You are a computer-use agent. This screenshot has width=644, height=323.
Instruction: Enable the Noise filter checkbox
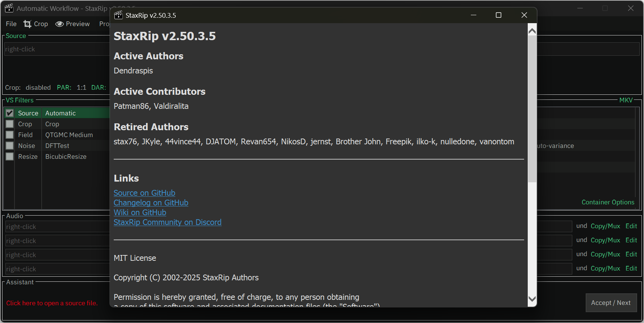coord(10,146)
